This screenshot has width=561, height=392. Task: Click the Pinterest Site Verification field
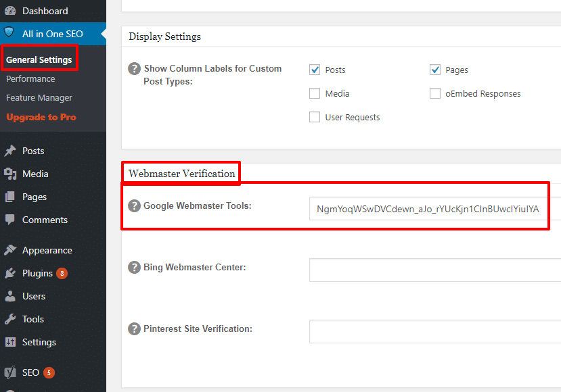(x=434, y=331)
